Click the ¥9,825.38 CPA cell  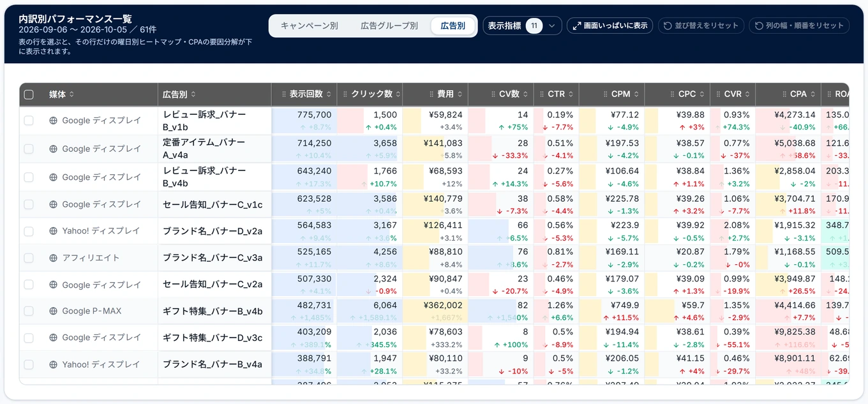788,338
